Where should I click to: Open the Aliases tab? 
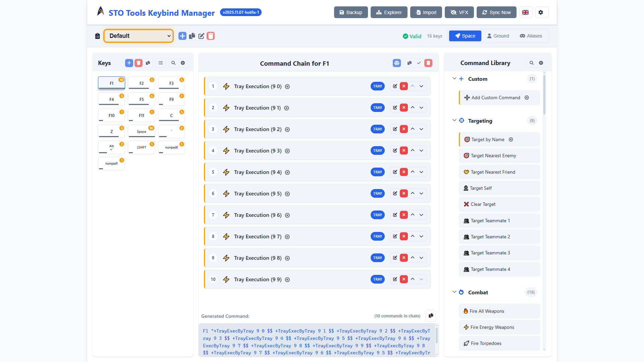coord(530,36)
